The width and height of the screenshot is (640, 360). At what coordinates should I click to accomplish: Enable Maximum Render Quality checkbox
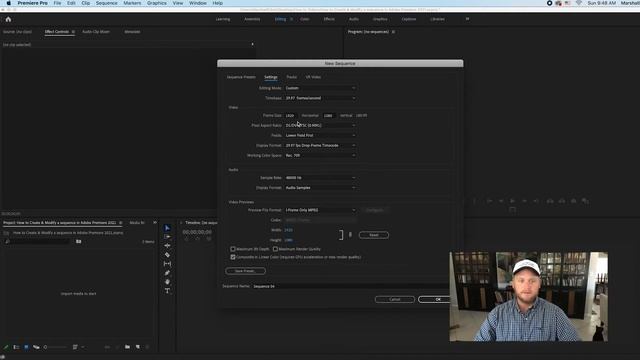tap(276, 249)
